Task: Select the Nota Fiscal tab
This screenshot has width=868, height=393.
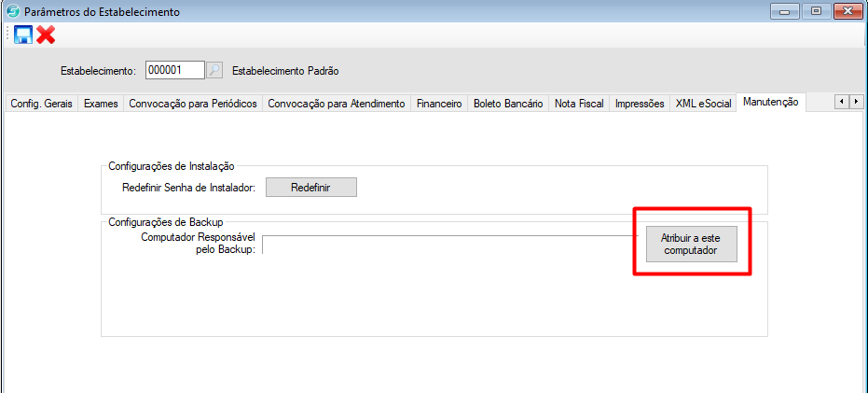Action: [x=579, y=104]
